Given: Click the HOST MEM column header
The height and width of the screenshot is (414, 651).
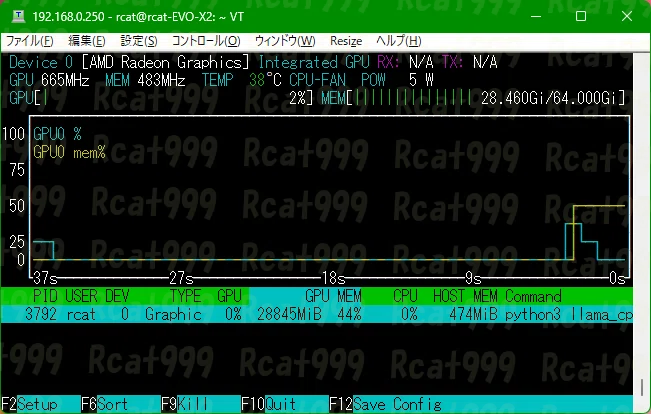Looking at the screenshot, I should tap(465, 296).
